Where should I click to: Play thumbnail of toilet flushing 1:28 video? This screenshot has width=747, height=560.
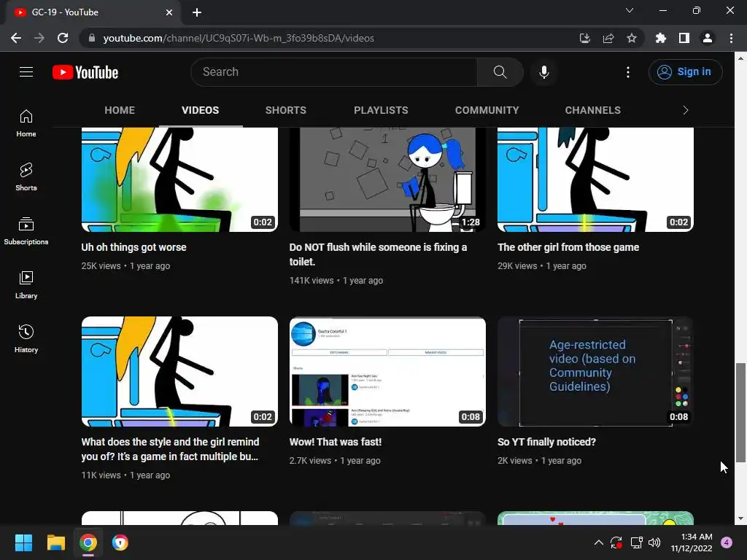pos(388,179)
